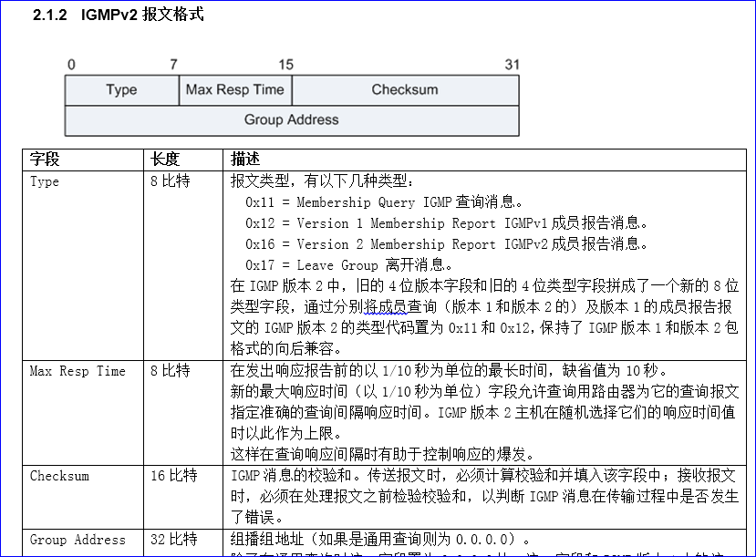Select the Group Address row in the diagram
The width and height of the screenshot is (756, 557).
click(x=291, y=120)
